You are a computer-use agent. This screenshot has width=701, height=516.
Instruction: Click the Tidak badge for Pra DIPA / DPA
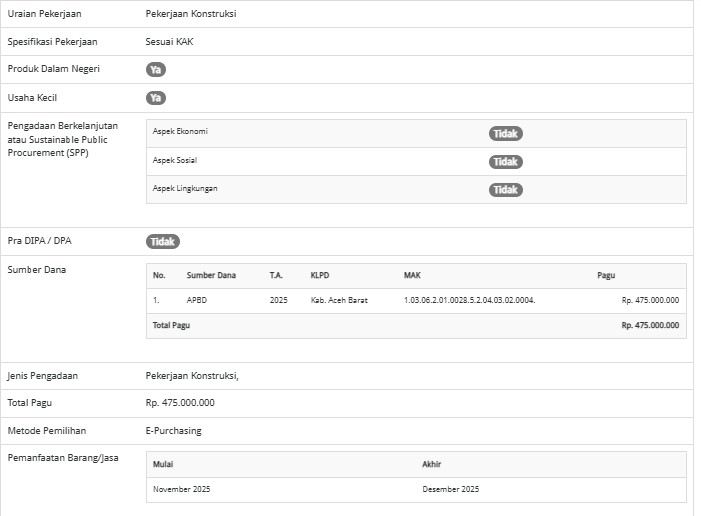[163, 242]
